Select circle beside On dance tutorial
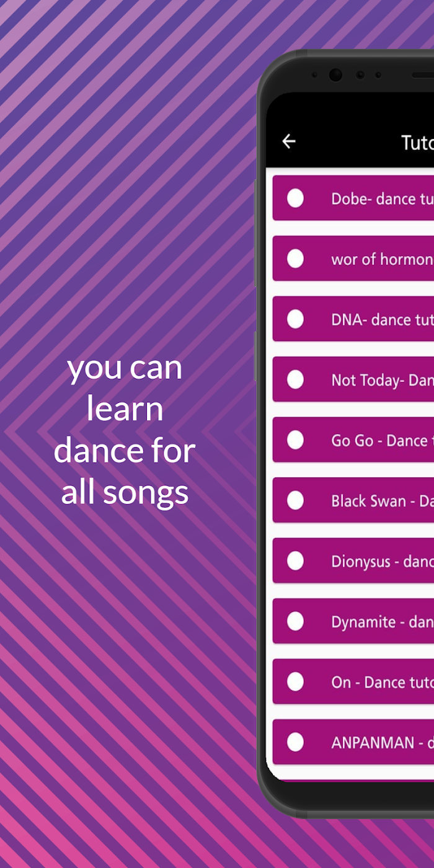Viewport: 434px width, 868px height. pyautogui.click(x=296, y=682)
